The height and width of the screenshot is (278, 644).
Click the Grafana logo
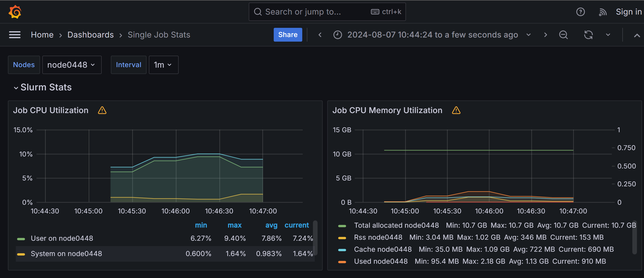point(15,12)
